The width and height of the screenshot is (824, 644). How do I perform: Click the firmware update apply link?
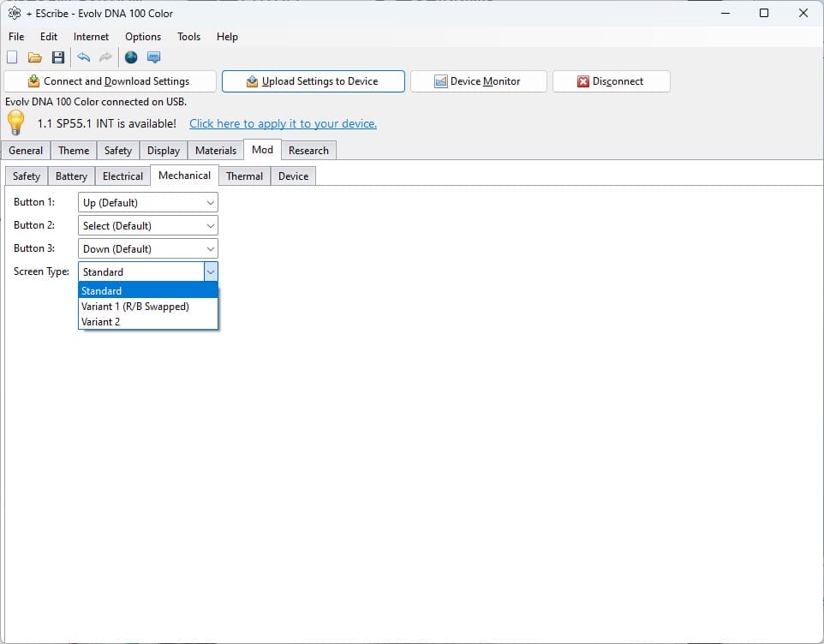(x=283, y=122)
